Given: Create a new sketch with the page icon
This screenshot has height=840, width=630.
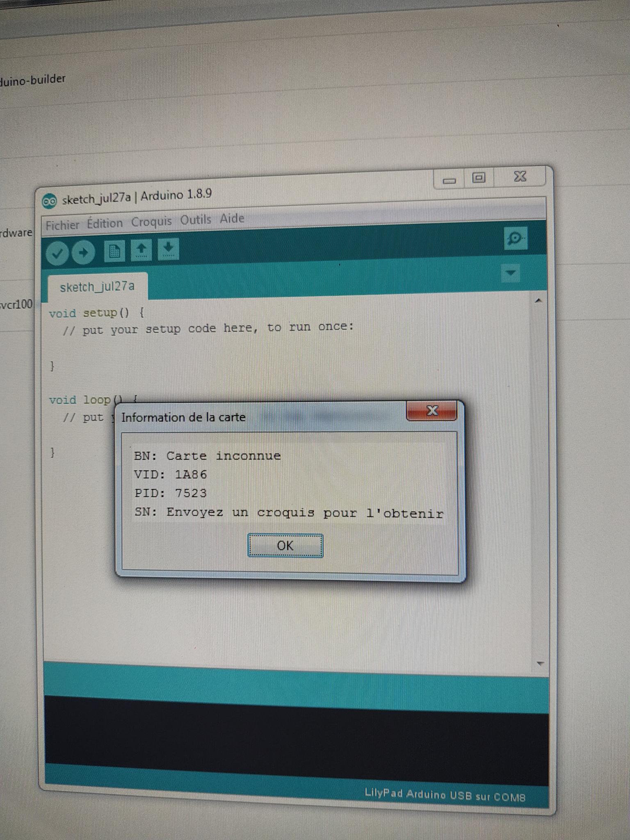Looking at the screenshot, I should point(114,251).
